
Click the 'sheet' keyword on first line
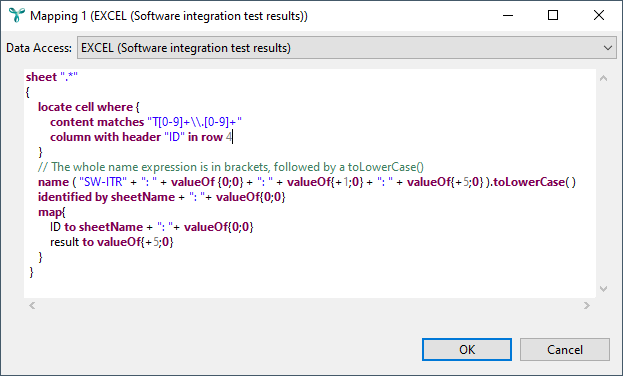click(x=41, y=77)
